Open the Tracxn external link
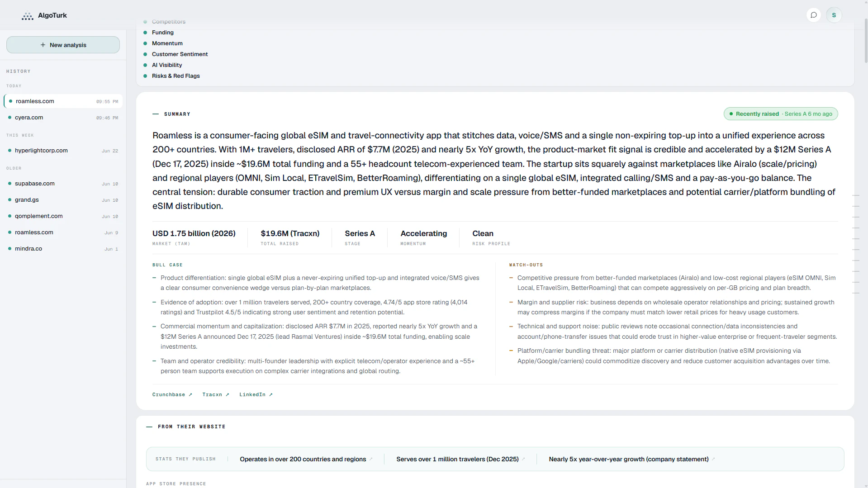The image size is (868, 488). [215, 395]
